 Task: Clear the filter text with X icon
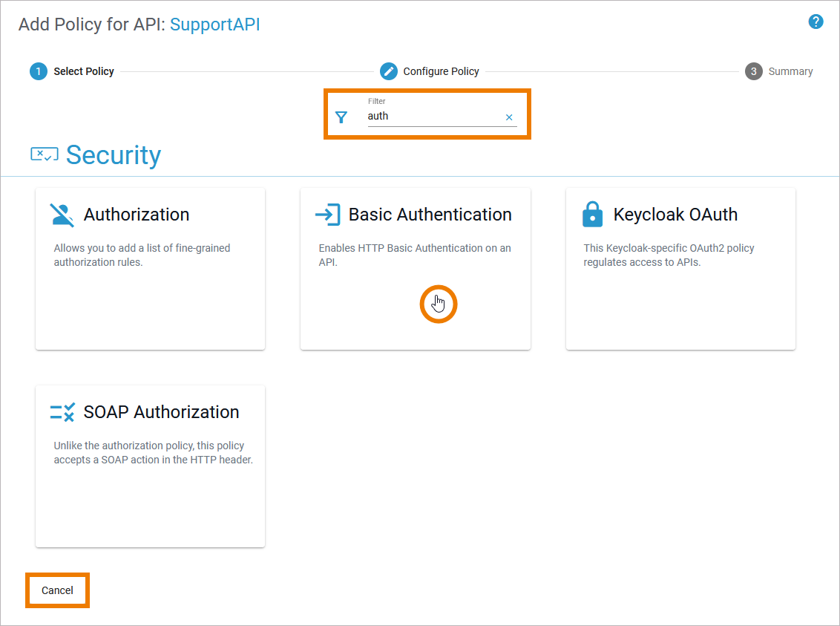pos(509,117)
